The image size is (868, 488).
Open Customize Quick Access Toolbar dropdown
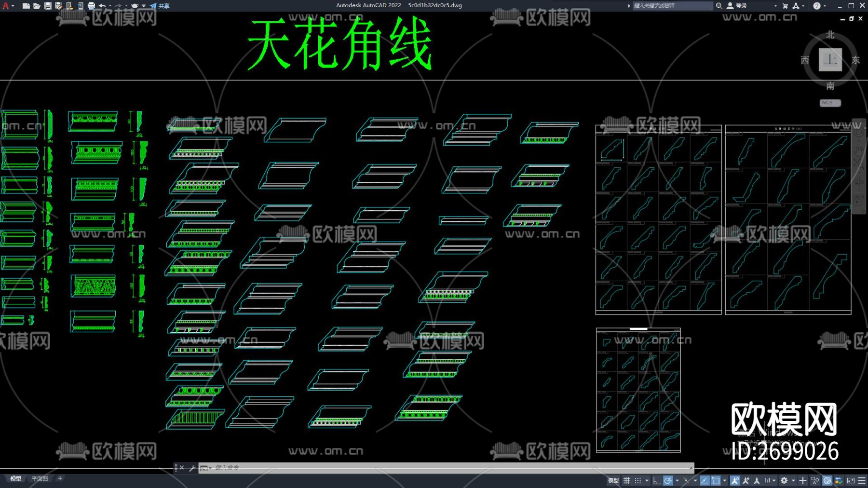click(x=144, y=6)
